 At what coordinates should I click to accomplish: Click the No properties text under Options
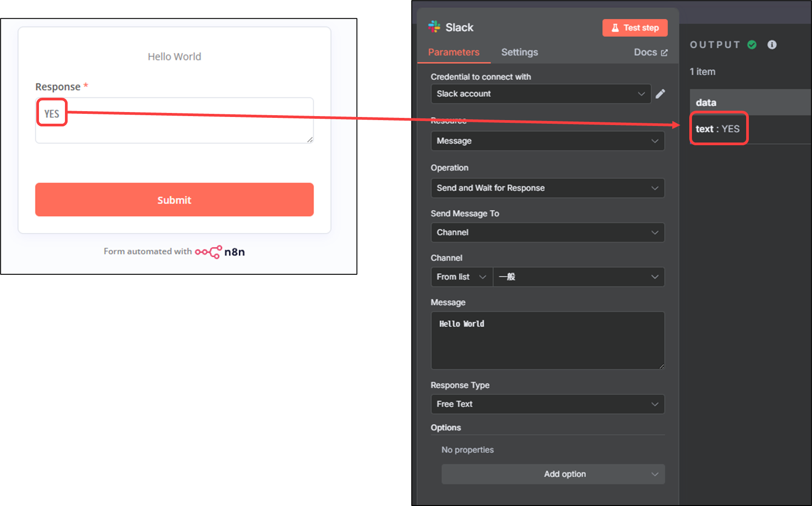(x=468, y=450)
